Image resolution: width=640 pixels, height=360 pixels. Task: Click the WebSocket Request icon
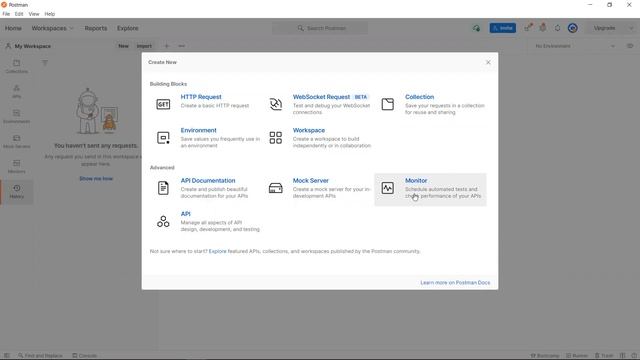tap(276, 104)
